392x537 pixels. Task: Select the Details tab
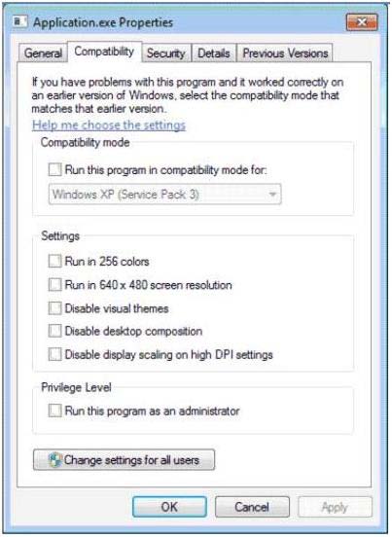(214, 54)
